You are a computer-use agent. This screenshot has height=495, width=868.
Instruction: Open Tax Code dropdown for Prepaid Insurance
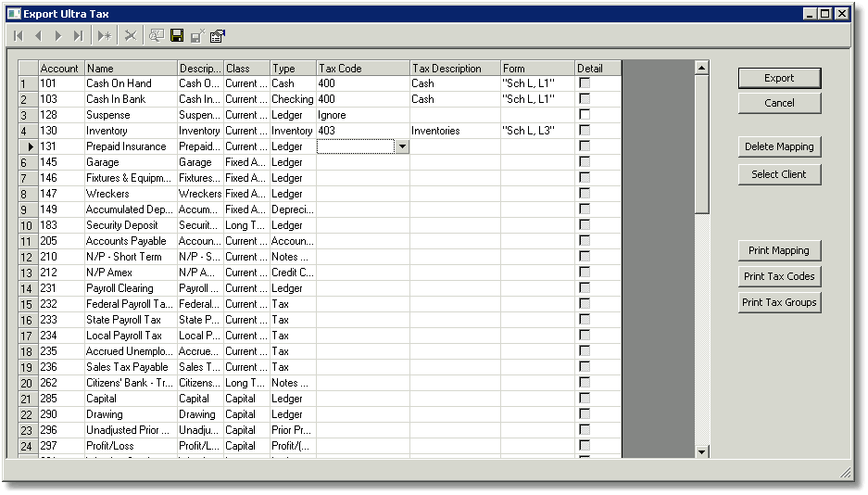click(402, 146)
